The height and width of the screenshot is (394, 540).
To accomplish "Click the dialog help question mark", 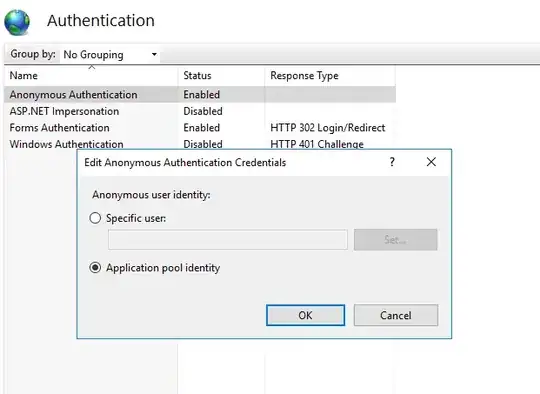I will click(392, 162).
